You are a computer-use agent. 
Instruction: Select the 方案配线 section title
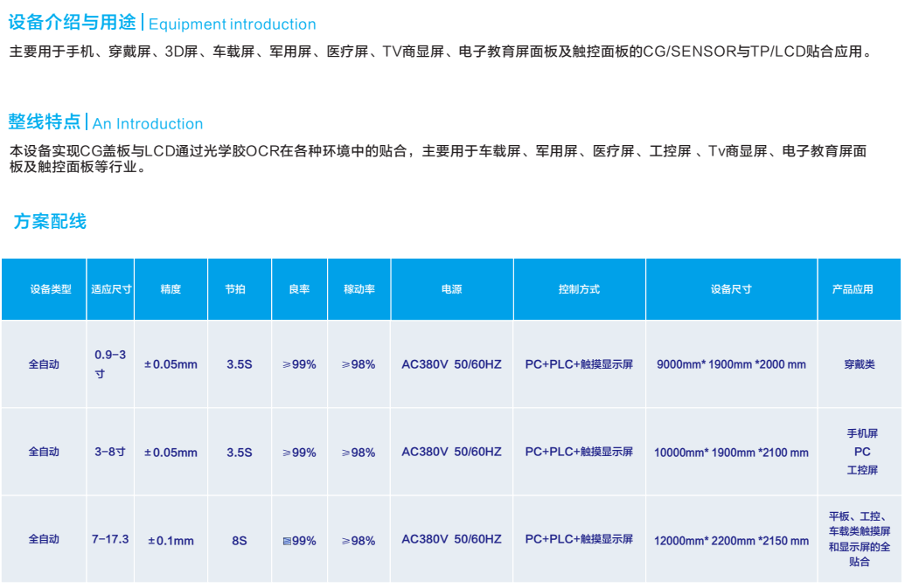coord(50,221)
